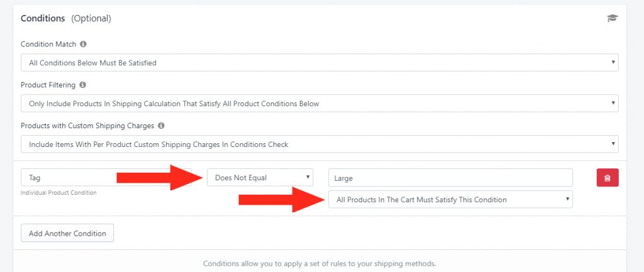Click the Large value input field
Viewport: 644px width, 272px height.
coord(450,178)
